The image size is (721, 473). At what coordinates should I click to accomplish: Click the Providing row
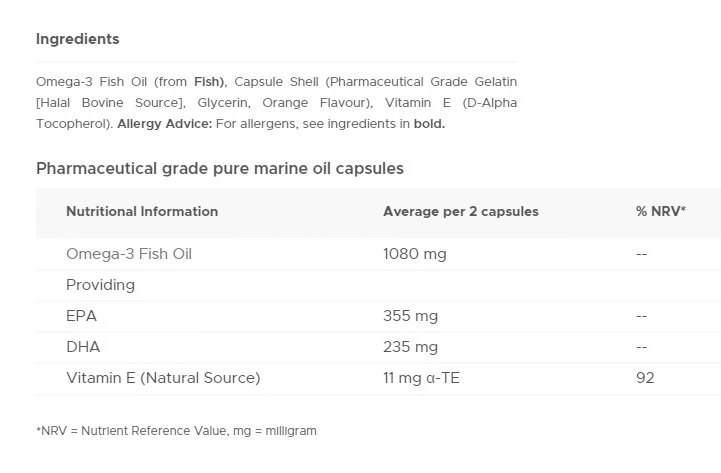click(100, 285)
